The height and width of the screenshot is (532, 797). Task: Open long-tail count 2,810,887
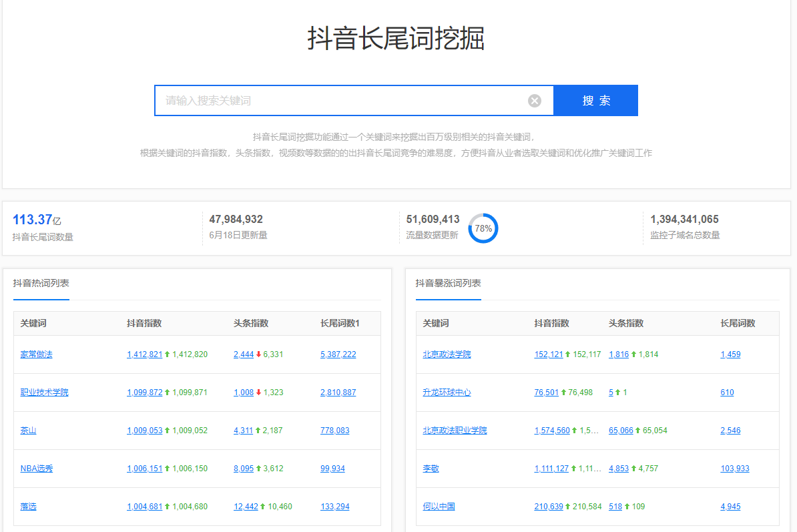click(x=338, y=392)
